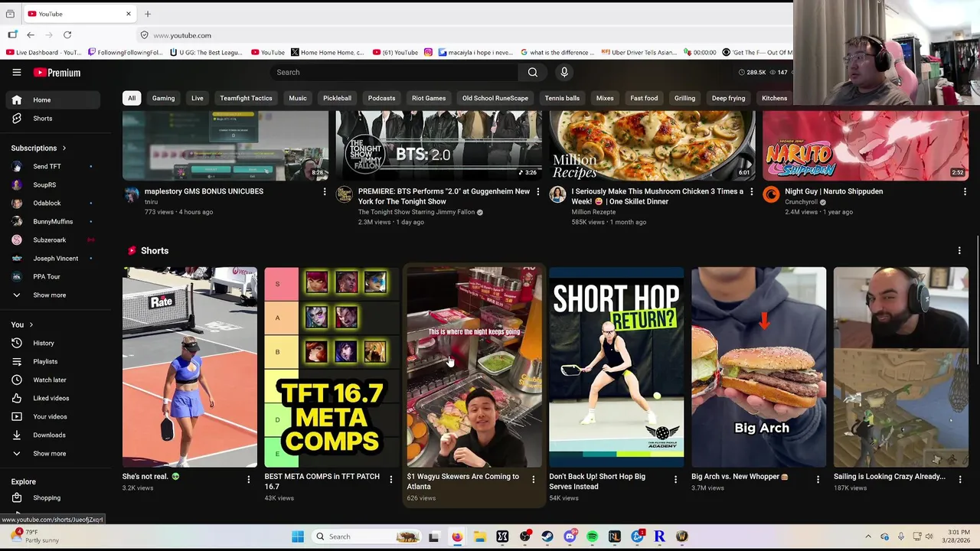The width and height of the screenshot is (980, 551).
Task: Open the Big Arch burger short thumbnail
Action: coord(759,367)
